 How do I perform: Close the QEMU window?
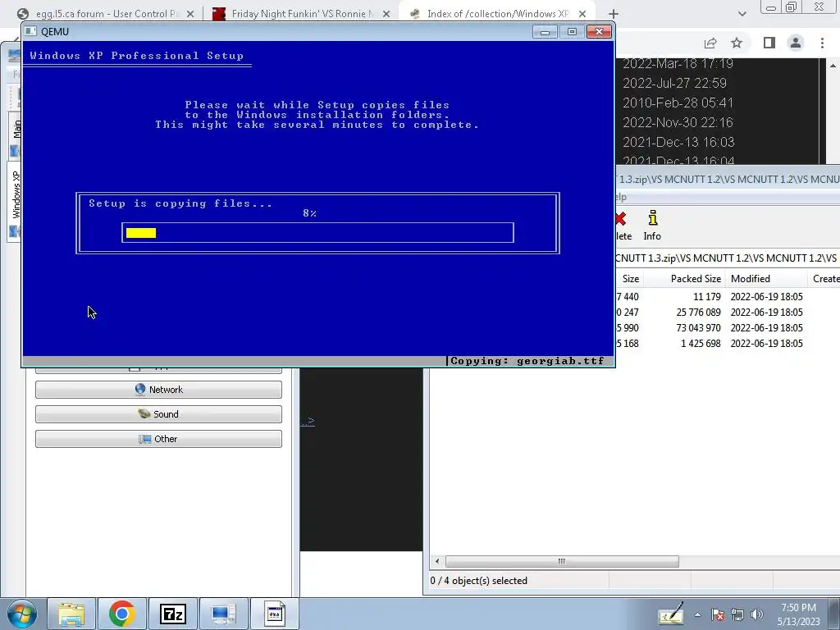(599, 32)
